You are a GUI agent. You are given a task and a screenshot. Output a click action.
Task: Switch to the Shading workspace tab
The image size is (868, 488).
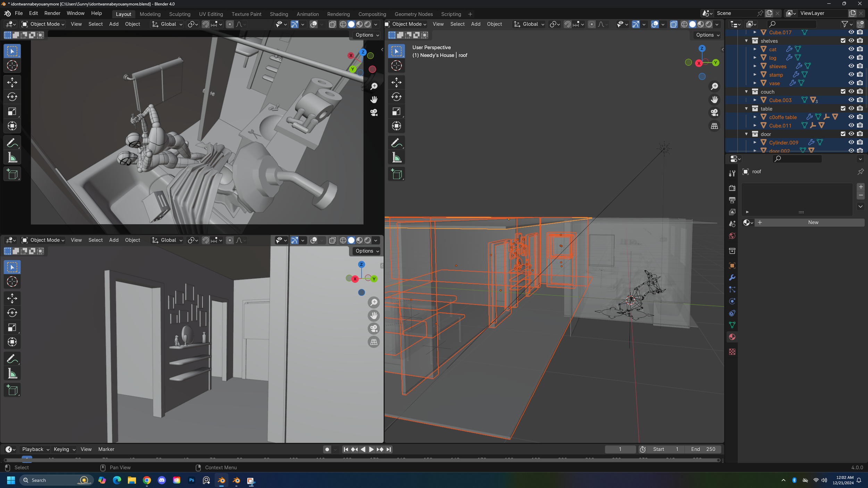[x=279, y=14]
